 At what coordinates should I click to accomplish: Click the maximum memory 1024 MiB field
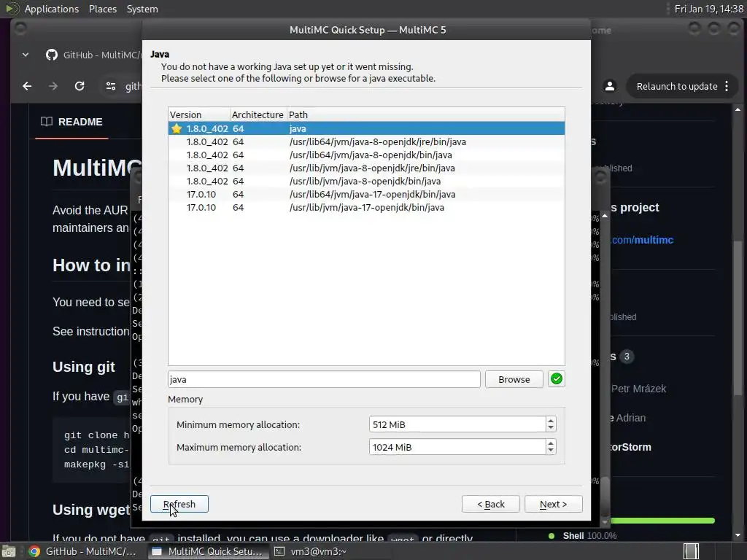[x=457, y=447]
